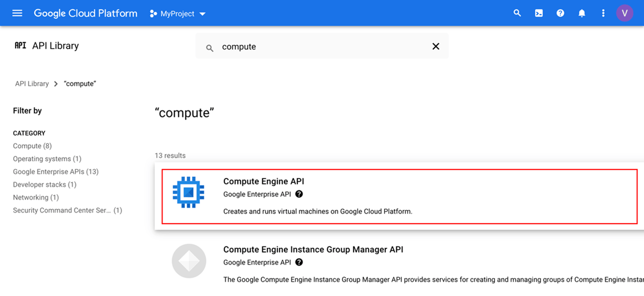The image size is (644, 296).
Task: Click the magnifier icon inside the search box
Action: [x=210, y=48]
